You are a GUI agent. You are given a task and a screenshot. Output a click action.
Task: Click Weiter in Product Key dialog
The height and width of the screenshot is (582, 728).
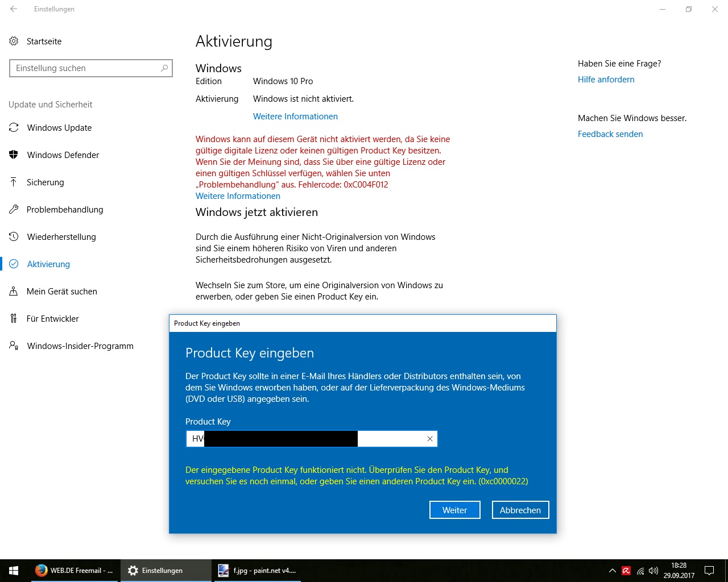tap(455, 510)
